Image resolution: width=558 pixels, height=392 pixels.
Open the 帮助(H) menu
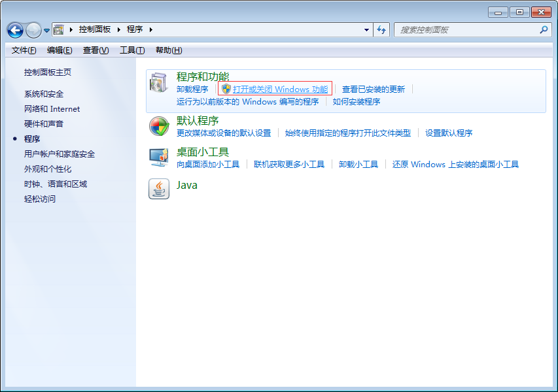click(x=169, y=50)
